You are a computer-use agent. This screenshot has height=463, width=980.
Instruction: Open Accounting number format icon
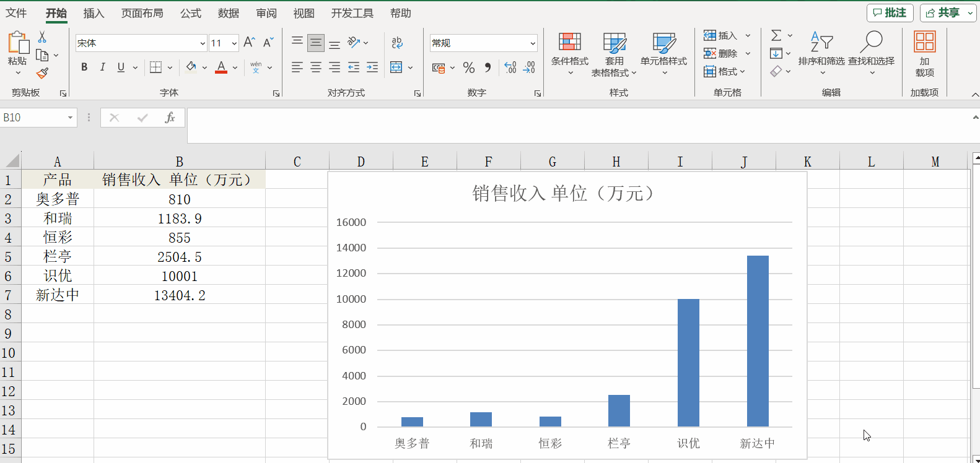[439, 67]
